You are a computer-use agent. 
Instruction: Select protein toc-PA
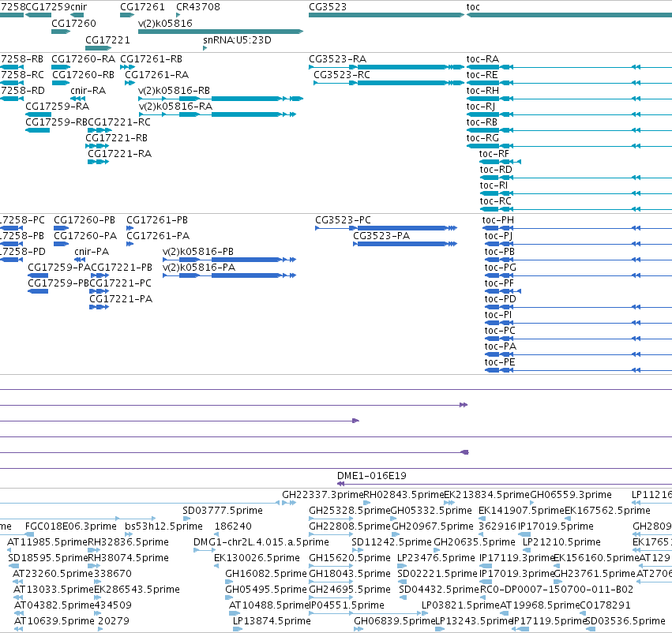tap(500, 346)
